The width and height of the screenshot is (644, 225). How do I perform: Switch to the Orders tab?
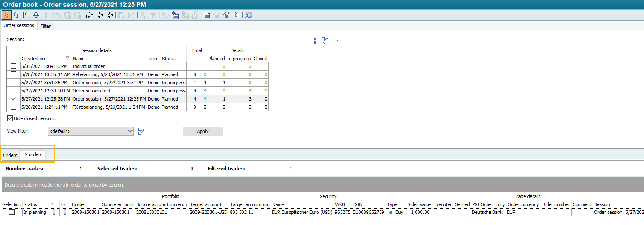(10, 155)
